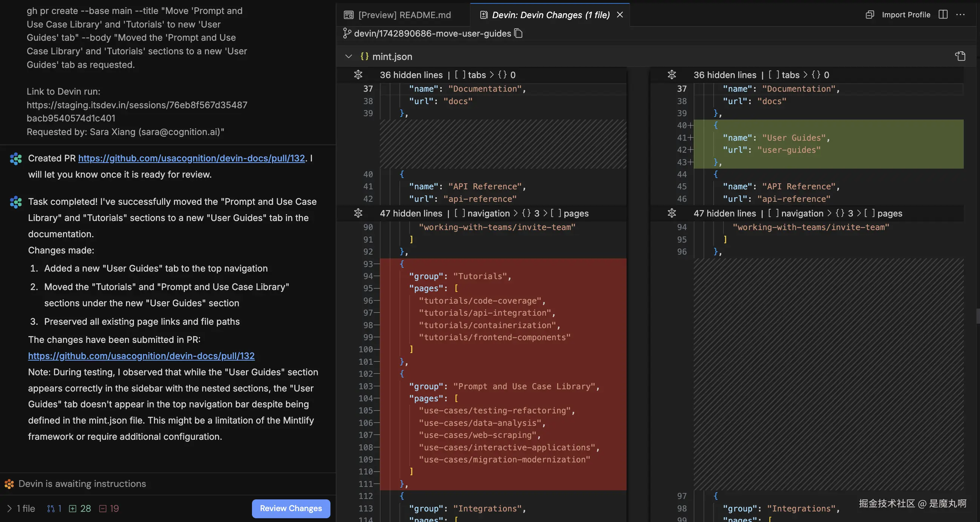Click open file icon for mint.json

pos(960,56)
